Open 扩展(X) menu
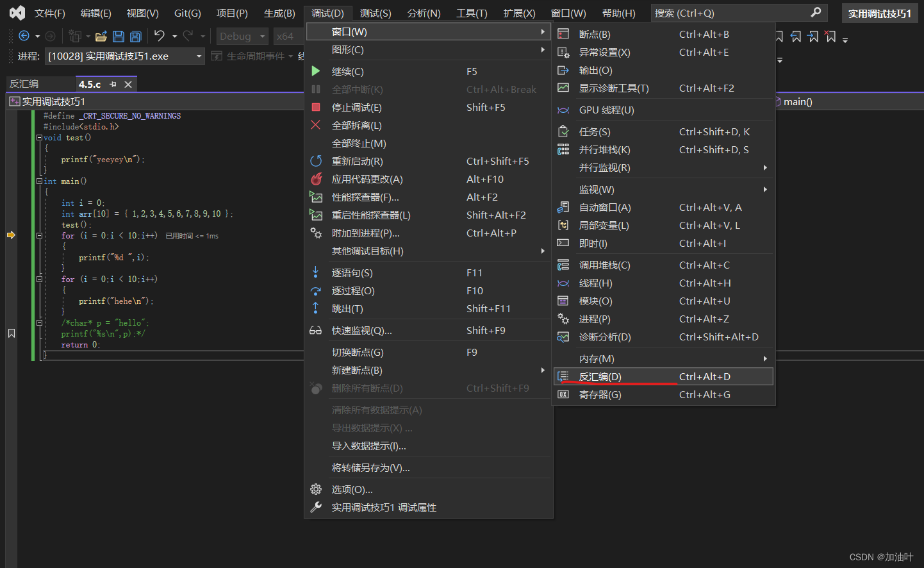The width and height of the screenshot is (924, 568). 519,13
